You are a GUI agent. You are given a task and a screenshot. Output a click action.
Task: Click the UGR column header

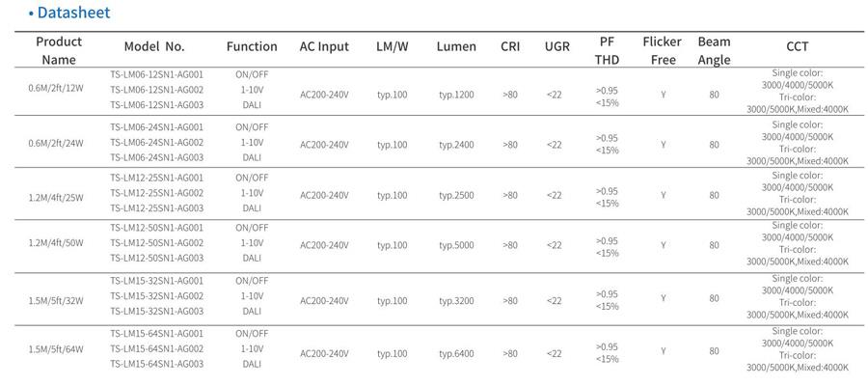tap(556, 46)
